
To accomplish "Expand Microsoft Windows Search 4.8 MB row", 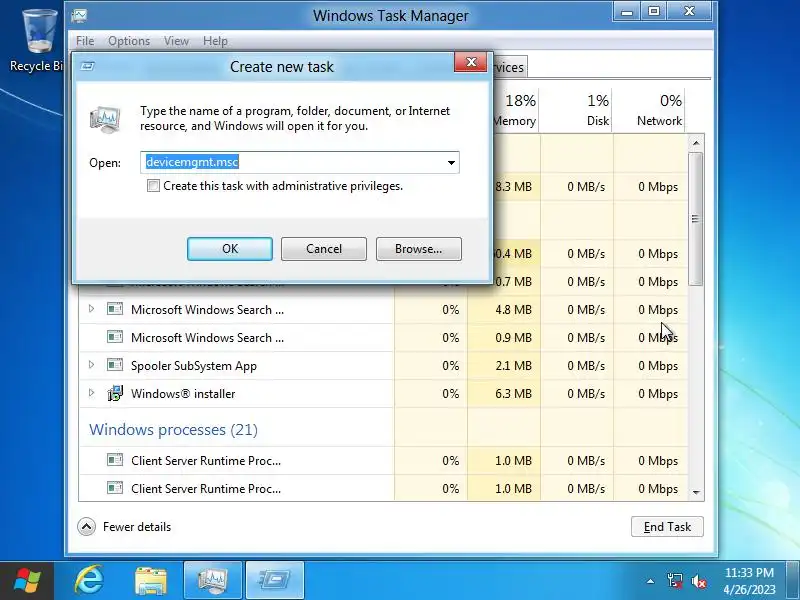I will pyautogui.click(x=91, y=309).
